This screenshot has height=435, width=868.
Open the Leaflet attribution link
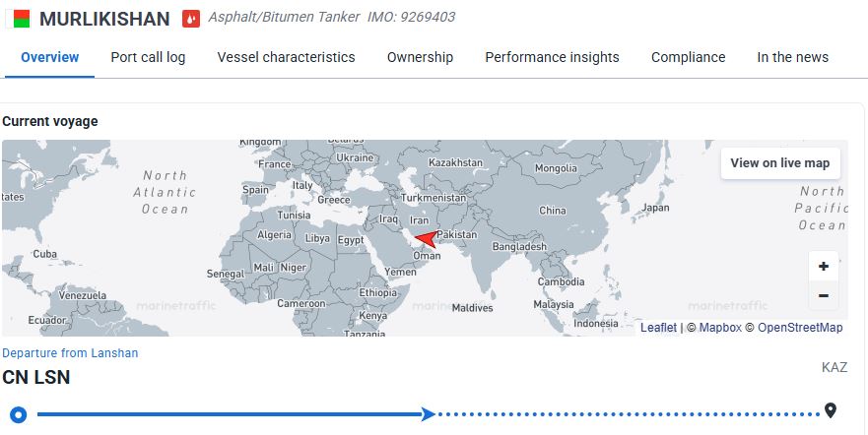pos(658,328)
